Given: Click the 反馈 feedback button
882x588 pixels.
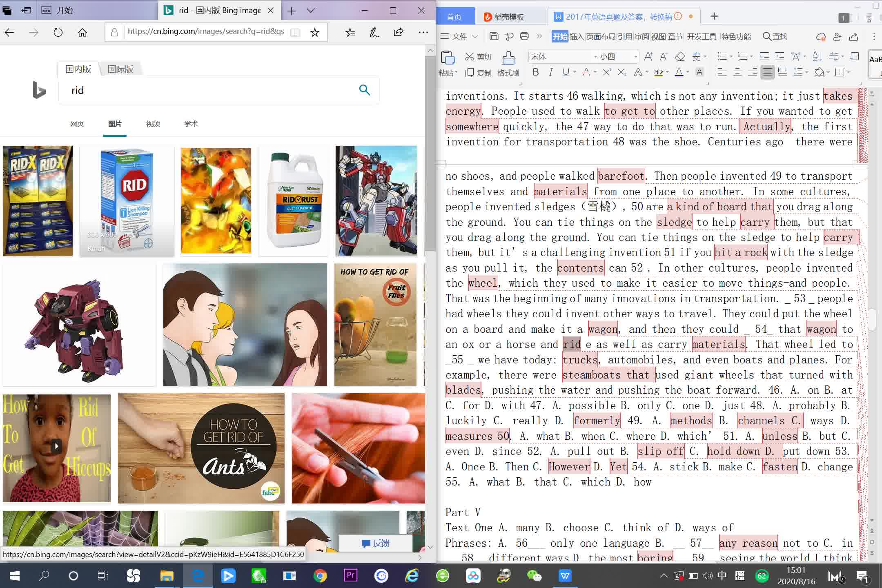Looking at the screenshot, I should coord(375,543).
